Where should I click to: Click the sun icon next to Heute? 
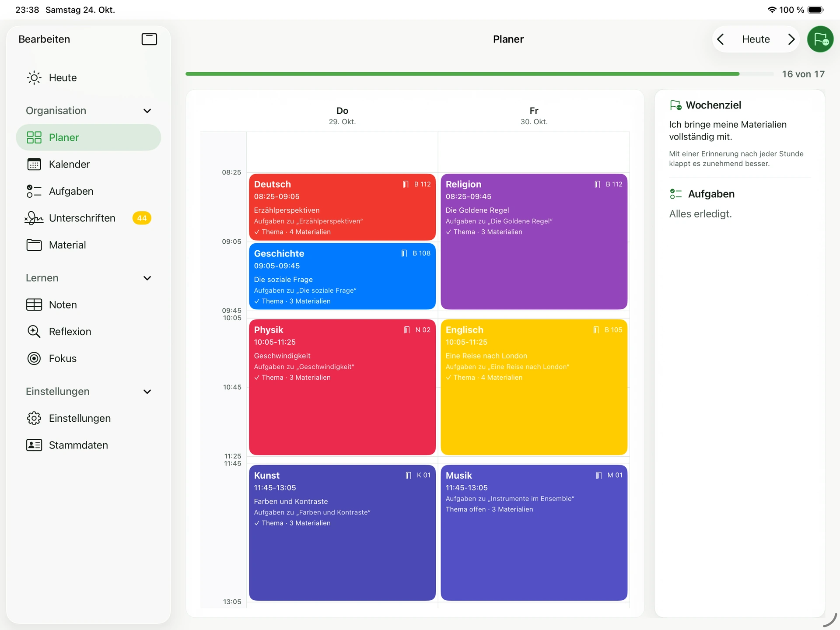coord(34,78)
